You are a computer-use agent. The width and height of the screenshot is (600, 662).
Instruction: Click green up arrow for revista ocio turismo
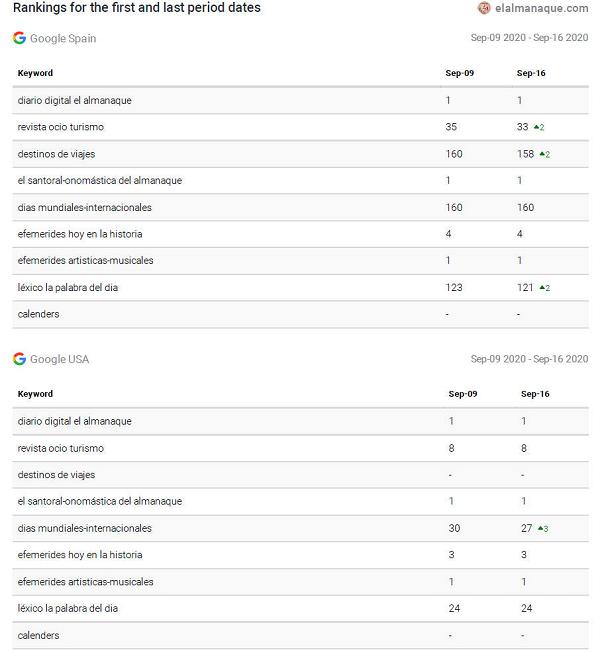[x=537, y=127]
